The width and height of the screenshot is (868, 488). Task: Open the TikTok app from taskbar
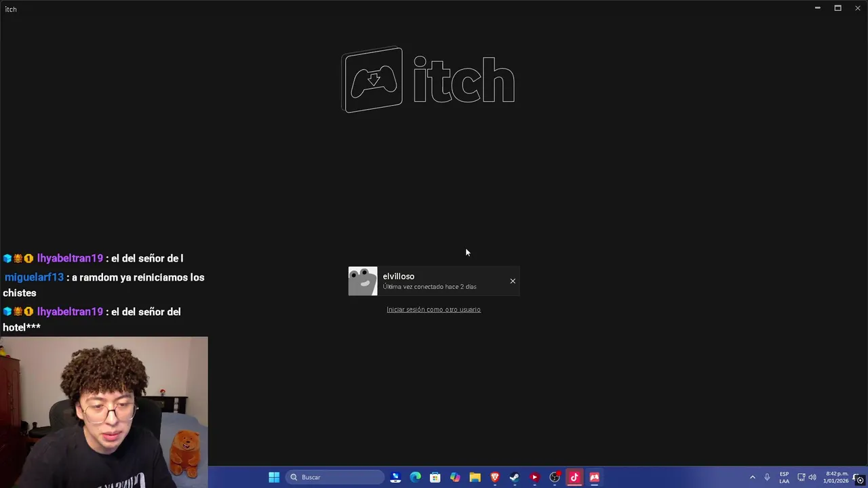(x=574, y=477)
